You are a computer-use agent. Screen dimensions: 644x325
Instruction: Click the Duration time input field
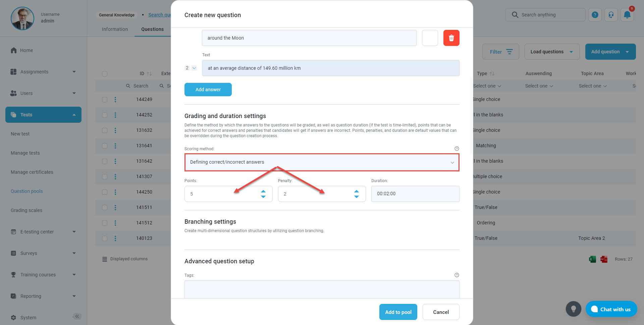pos(415,194)
